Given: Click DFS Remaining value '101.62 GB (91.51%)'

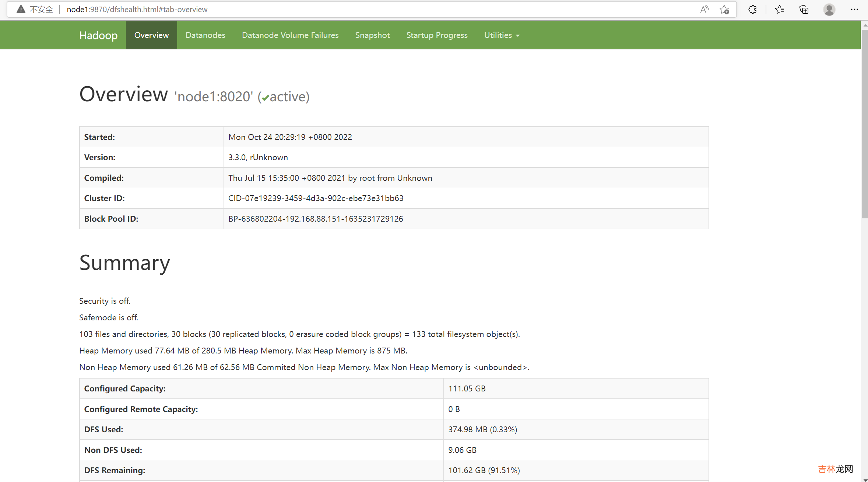Looking at the screenshot, I should pyautogui.click(x=484, y=470).
